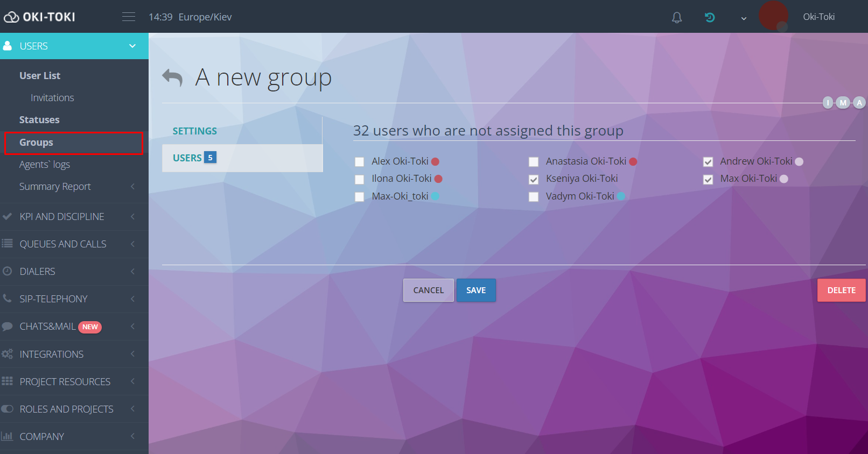Viewport: 868px width, 454px height.
Task: Click the users count badge 5
Action: pyautogui.click(x=211, y=158)
